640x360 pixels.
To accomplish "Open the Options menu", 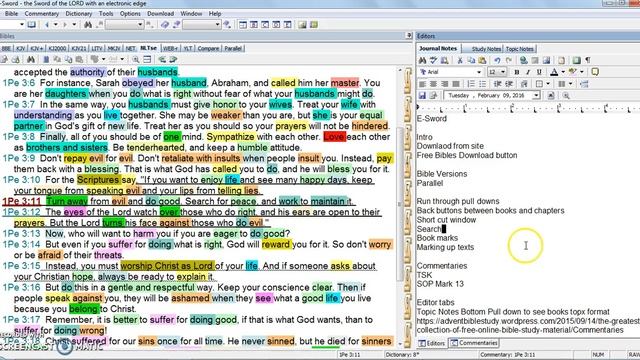I will click(130, 13).
